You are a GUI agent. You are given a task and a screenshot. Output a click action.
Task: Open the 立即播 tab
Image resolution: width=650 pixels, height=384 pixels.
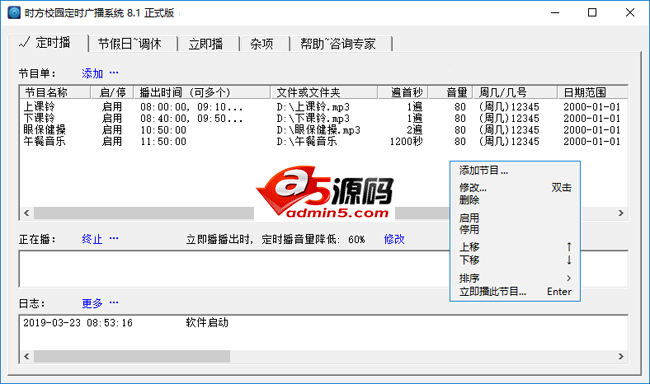coord(206,44)
